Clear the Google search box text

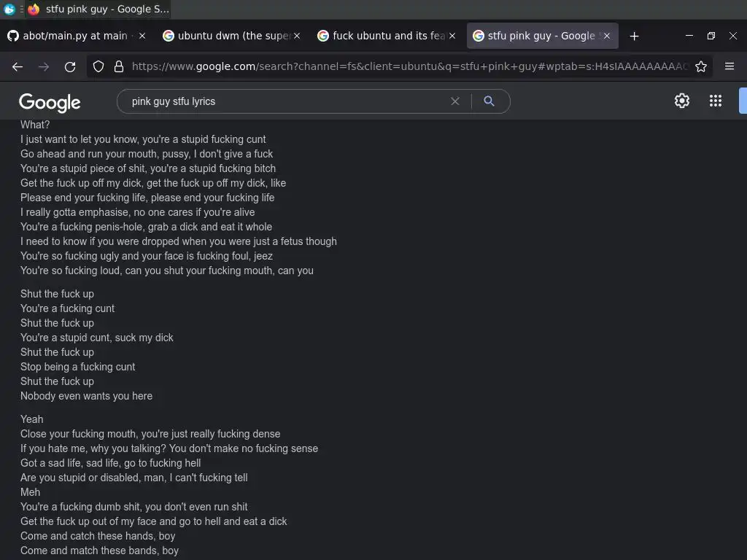[455, 101]
